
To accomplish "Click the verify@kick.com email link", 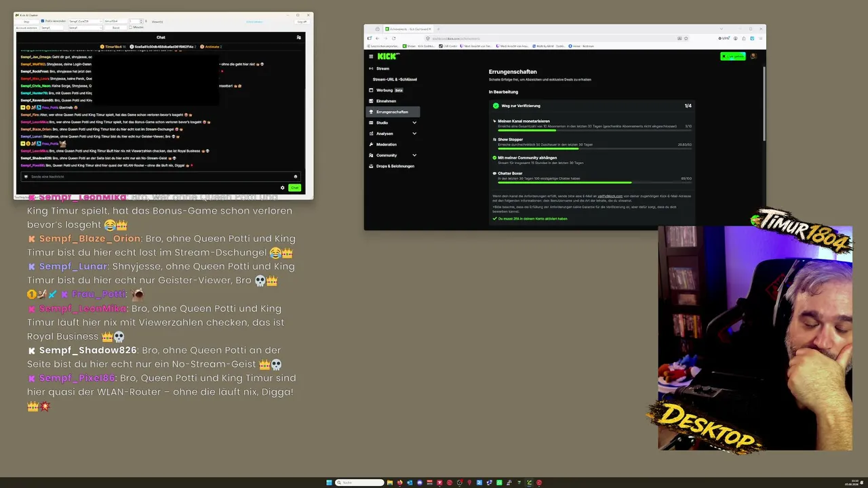I will point(610,196).
